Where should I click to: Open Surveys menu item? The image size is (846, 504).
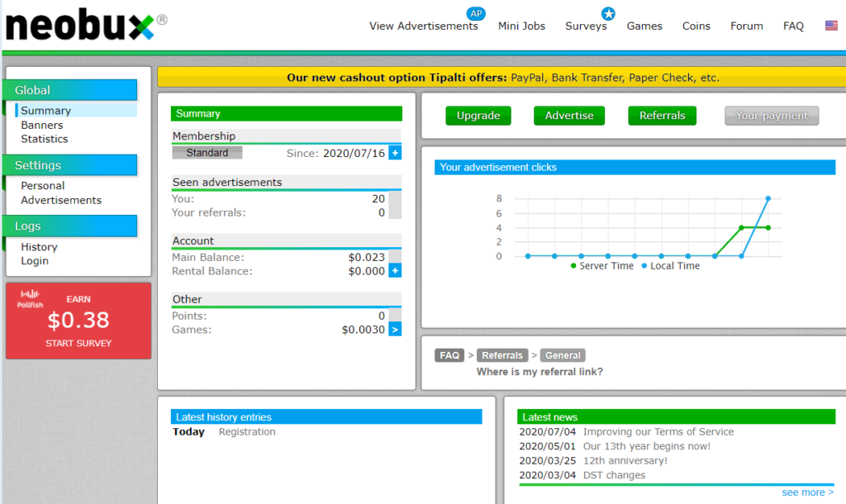coord(586,26)
